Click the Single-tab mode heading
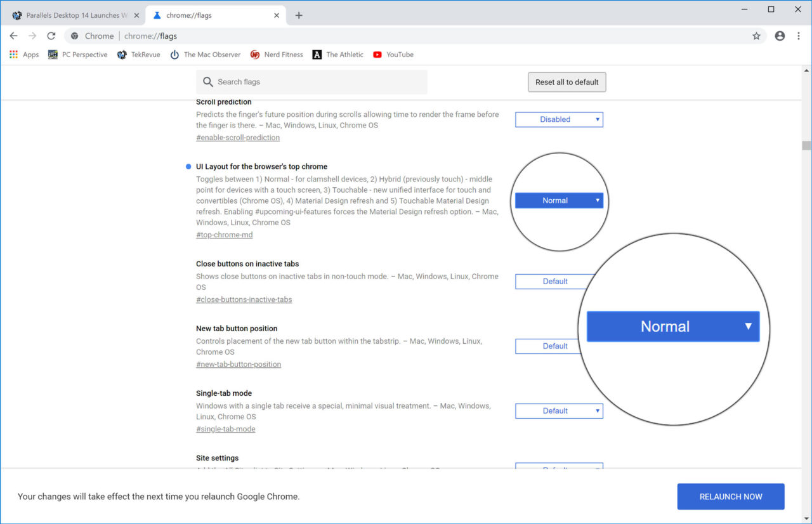 tap(224, 393)
